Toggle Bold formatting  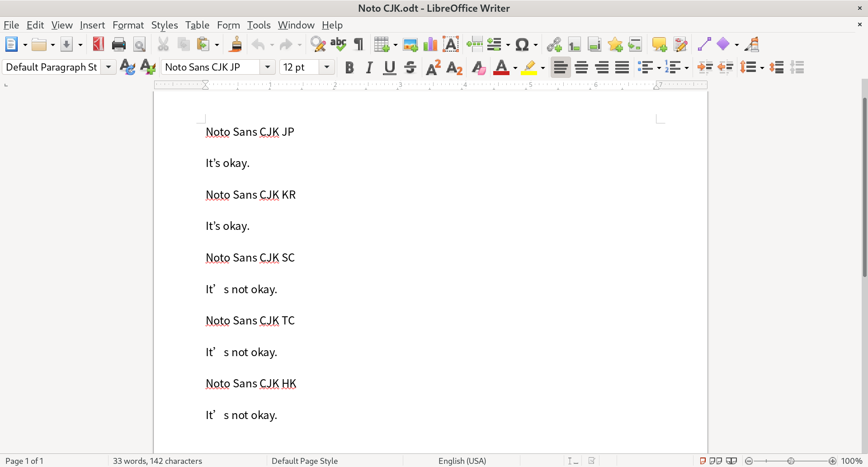point(349,67)
